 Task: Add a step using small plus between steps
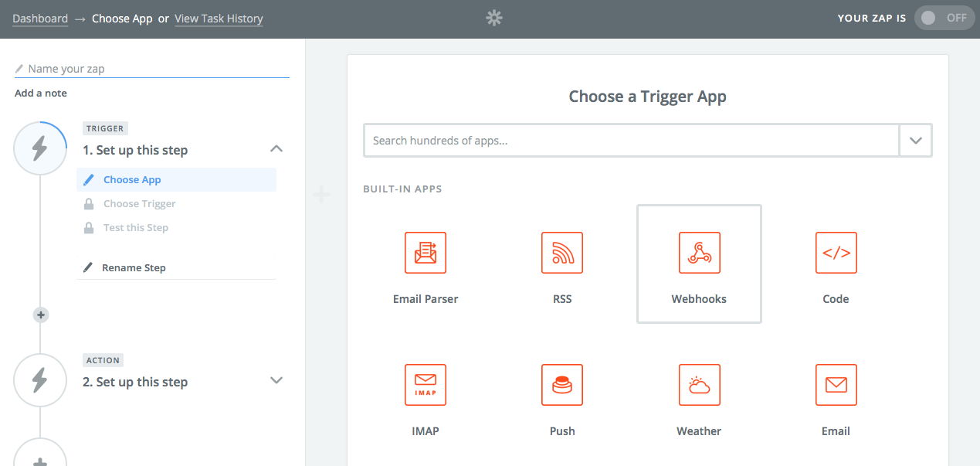point(41,315)
